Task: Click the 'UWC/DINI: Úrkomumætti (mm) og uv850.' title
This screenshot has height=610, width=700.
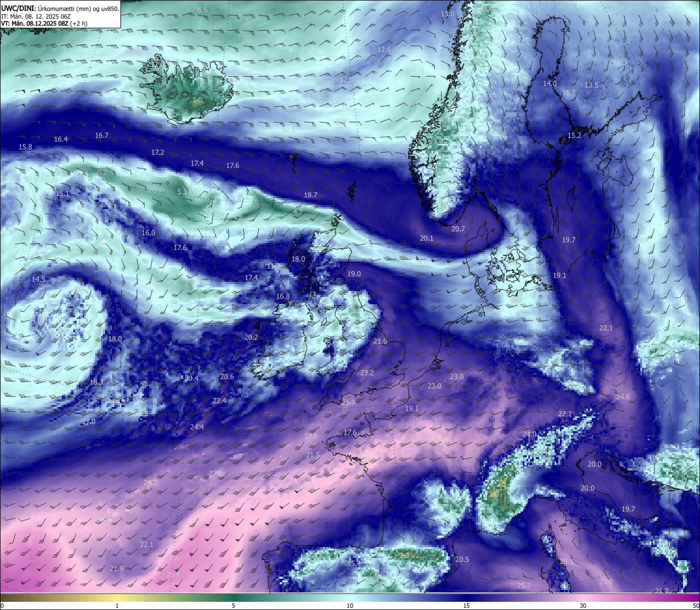Action: pyautogui.click(x=60, y=8)
